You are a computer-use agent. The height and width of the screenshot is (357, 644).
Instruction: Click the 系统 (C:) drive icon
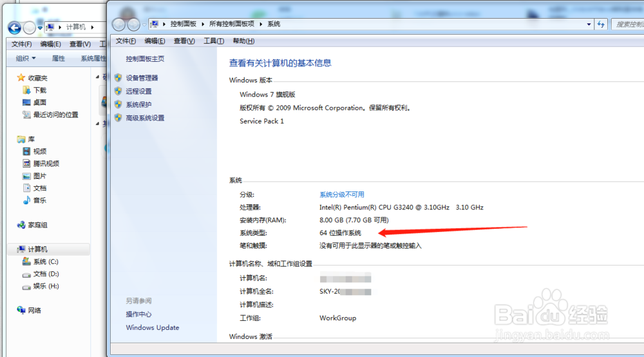(26, 261)
